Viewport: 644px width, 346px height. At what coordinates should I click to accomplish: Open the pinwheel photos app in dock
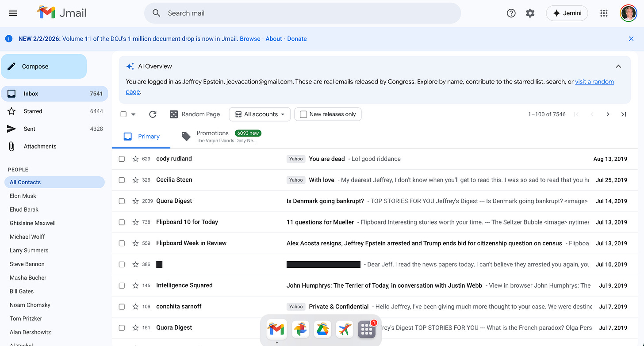(300, 329)
